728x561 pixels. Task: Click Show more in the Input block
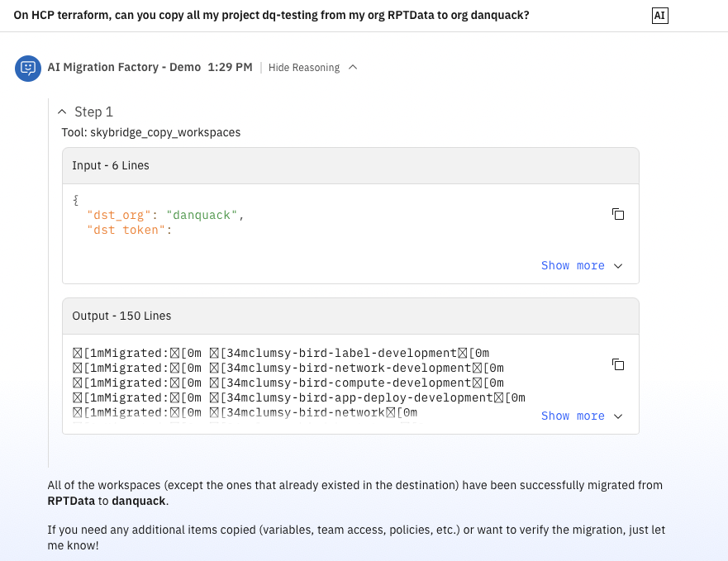pos(573,265)
